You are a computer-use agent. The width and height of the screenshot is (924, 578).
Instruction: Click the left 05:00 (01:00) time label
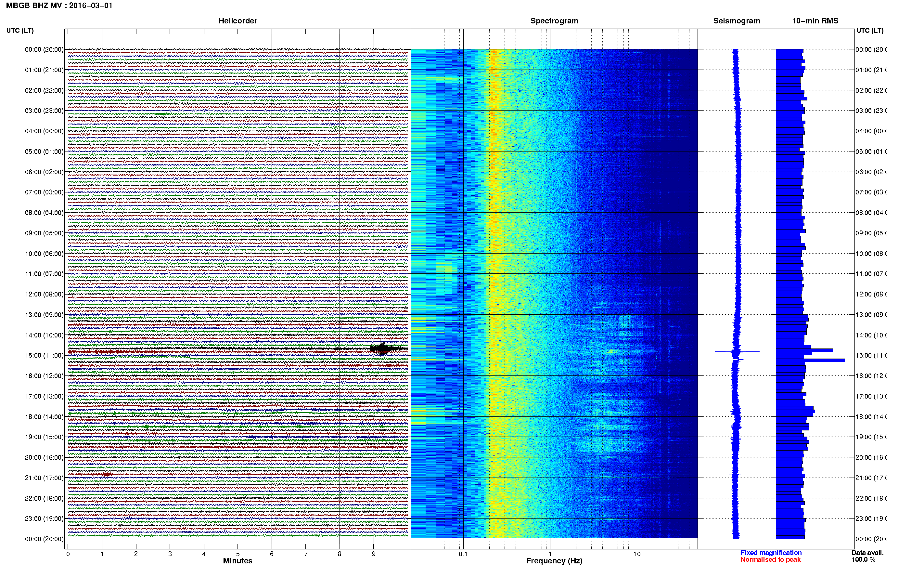(x=44, y=151)
